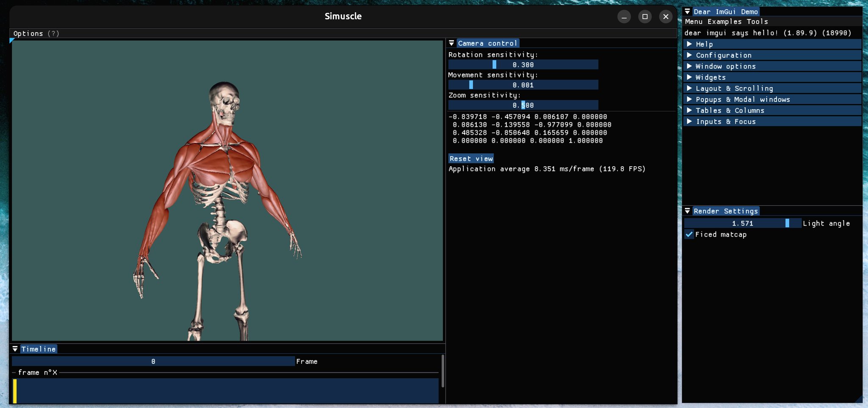
Task: Click matrix row starting with -0.839718
Action: tap(528, 117)
